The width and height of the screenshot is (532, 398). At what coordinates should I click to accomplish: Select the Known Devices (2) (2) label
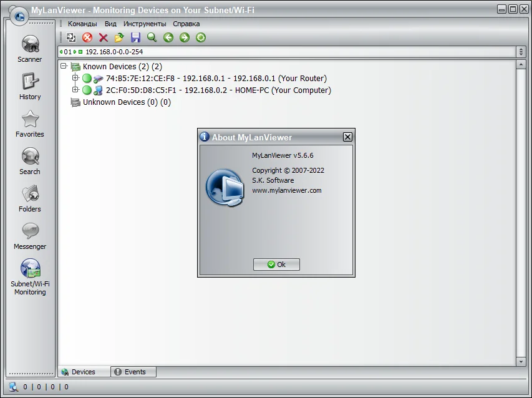coord(122,67)
